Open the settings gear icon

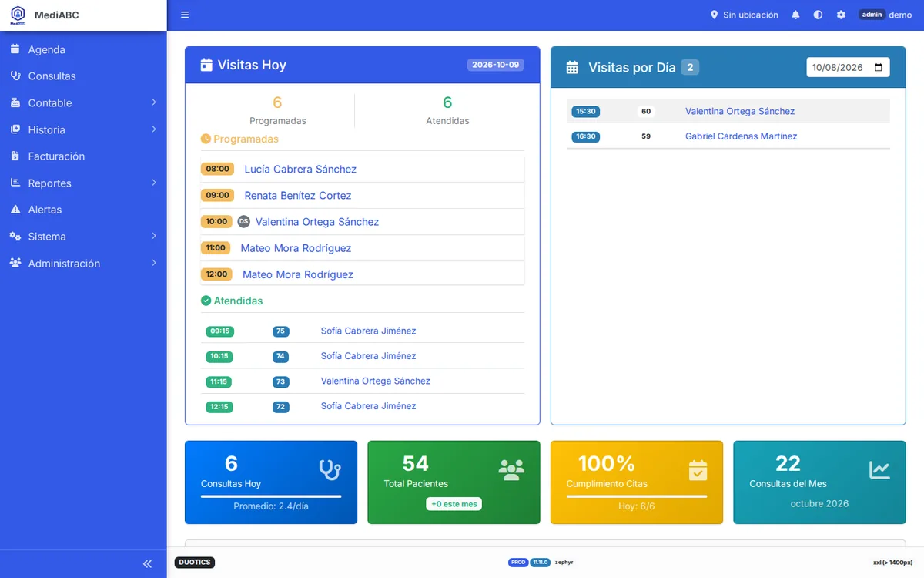(x=841, y=15)
